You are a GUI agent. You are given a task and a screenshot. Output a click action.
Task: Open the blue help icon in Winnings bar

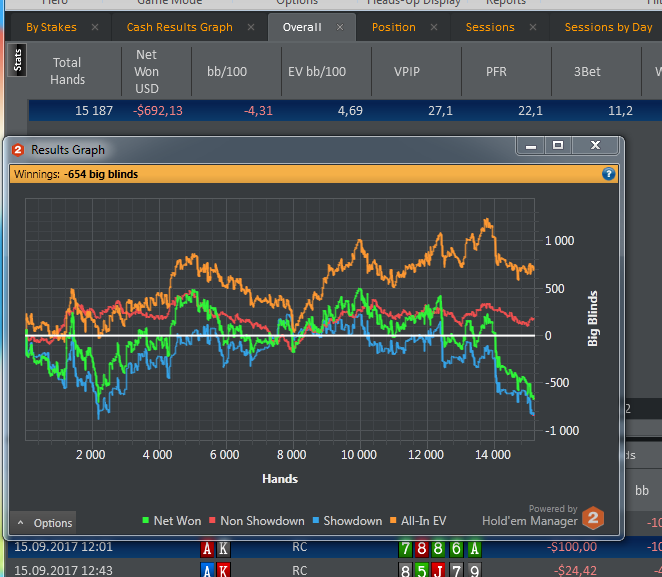coord(608,174)
